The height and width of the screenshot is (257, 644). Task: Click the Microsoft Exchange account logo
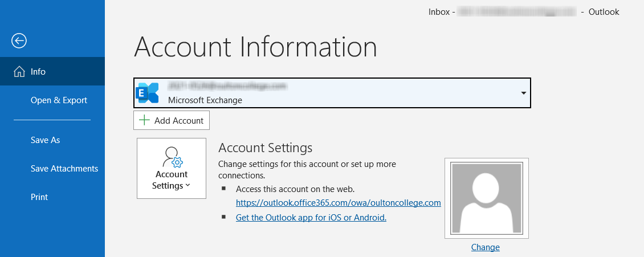point(148,93)
